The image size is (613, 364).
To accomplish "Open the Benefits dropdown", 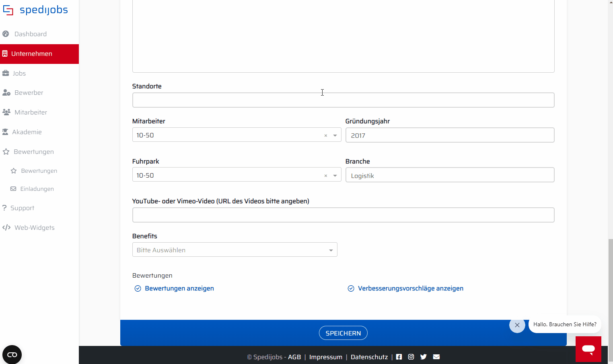I will pyautogui.click(x=235, y=250).
